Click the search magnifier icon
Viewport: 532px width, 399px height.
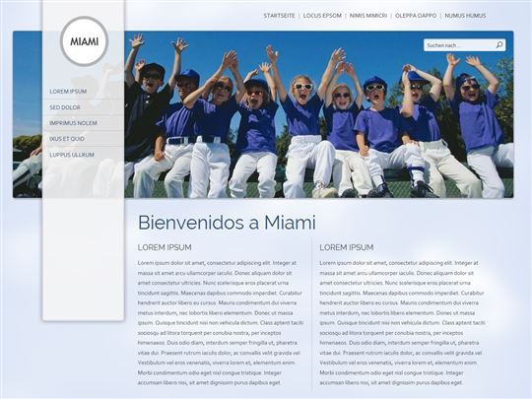click(x=499, y=45)
